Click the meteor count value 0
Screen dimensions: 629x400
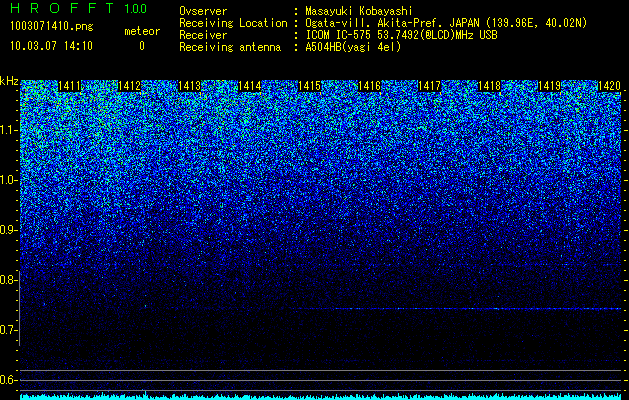(x=142, y=46)
